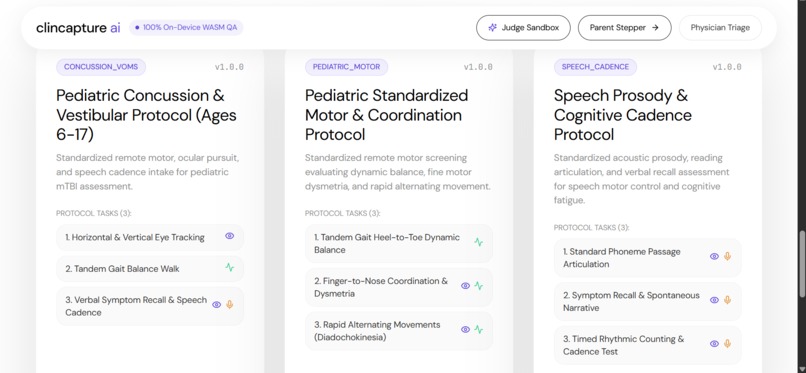Select task Rapid Alternating Movements (Diadochokinesia)
Screen dimensions: 806x373
pyautogui.click(x=398, y=331)
